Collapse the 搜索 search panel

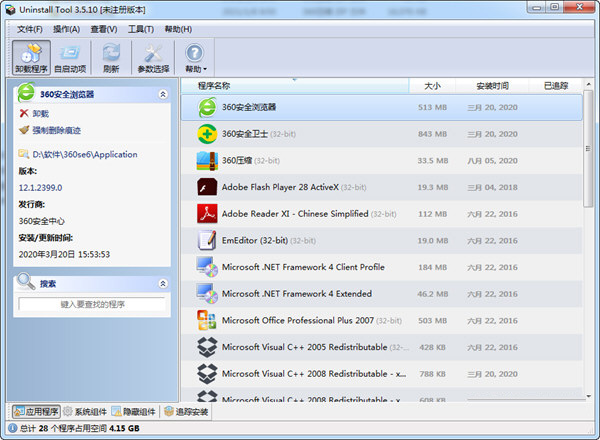coord(163,284)
